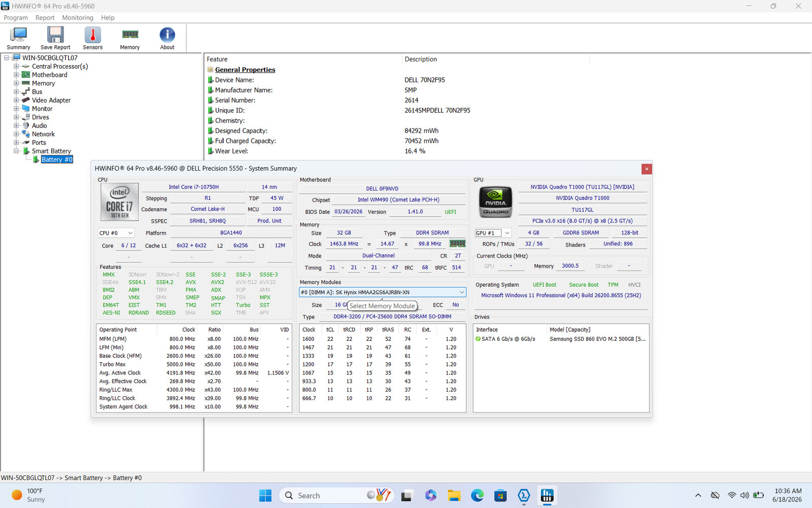The image size is (812, 508).
Task: Click the HWiNFO taskbar icon
Action: coord(547,496)
